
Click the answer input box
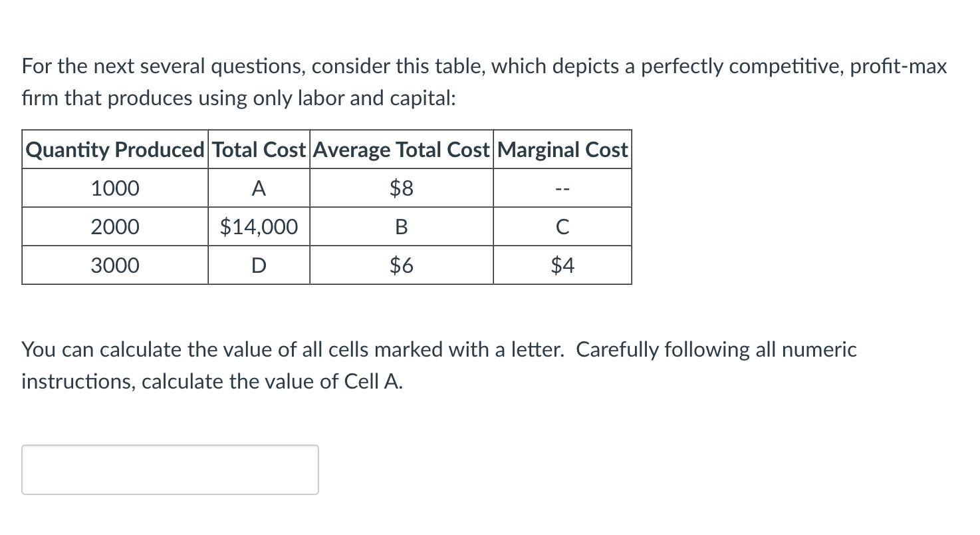170,469
